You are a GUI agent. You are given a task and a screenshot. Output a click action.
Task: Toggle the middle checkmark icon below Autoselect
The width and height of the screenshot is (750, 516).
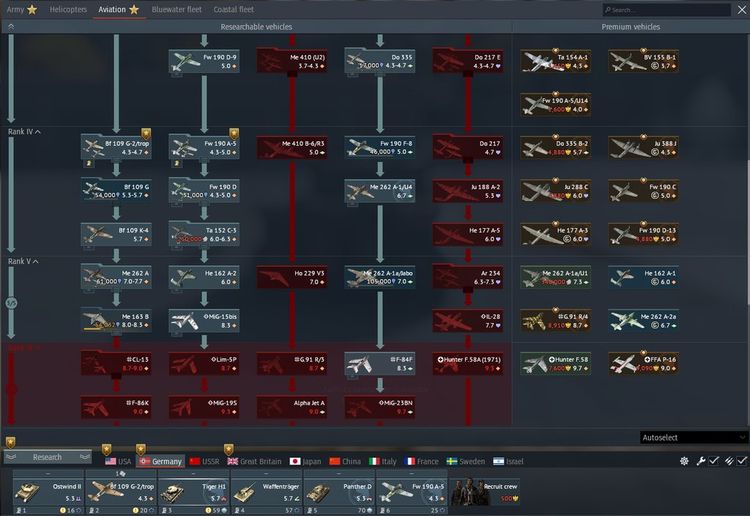coord(714,461)
